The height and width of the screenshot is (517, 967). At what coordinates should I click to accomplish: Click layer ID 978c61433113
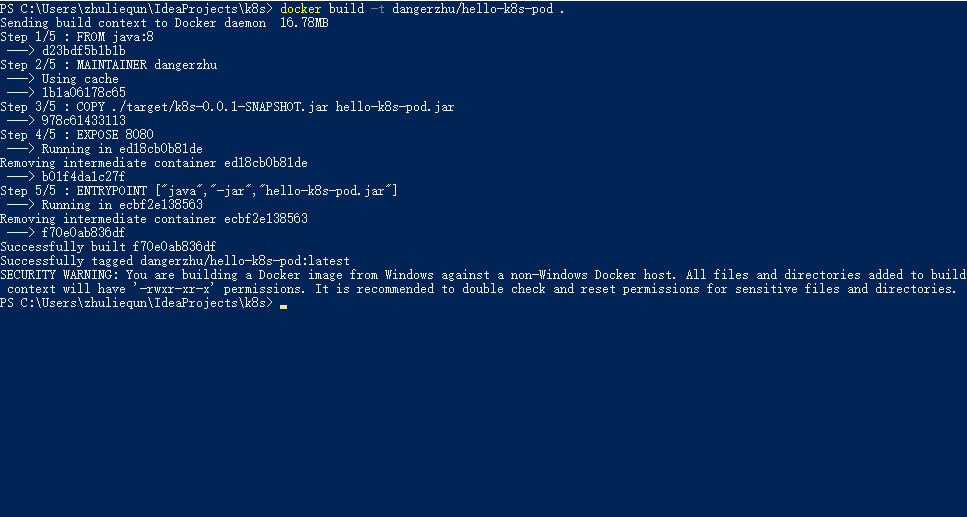tap(84, 121)
